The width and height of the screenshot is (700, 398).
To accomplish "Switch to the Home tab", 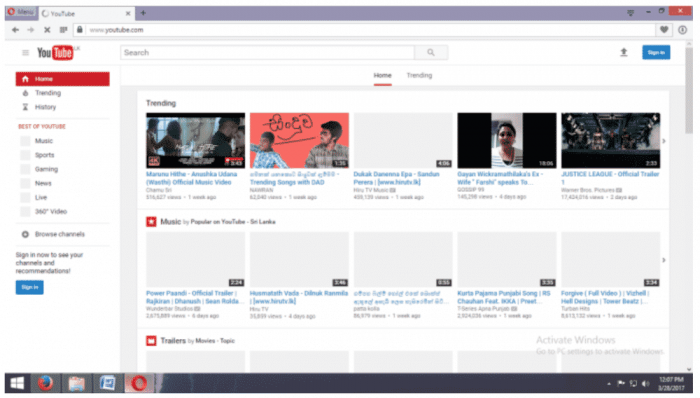I will [x=383, y=75].
